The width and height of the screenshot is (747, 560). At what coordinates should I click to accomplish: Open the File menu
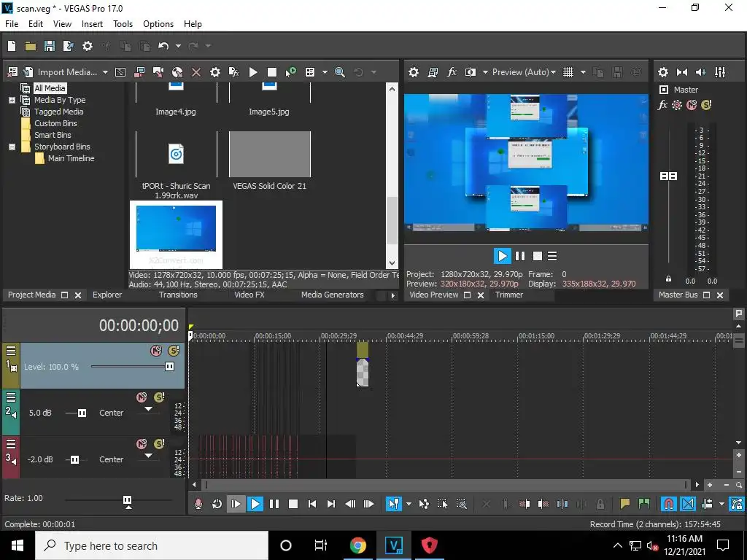pos(12,24)
